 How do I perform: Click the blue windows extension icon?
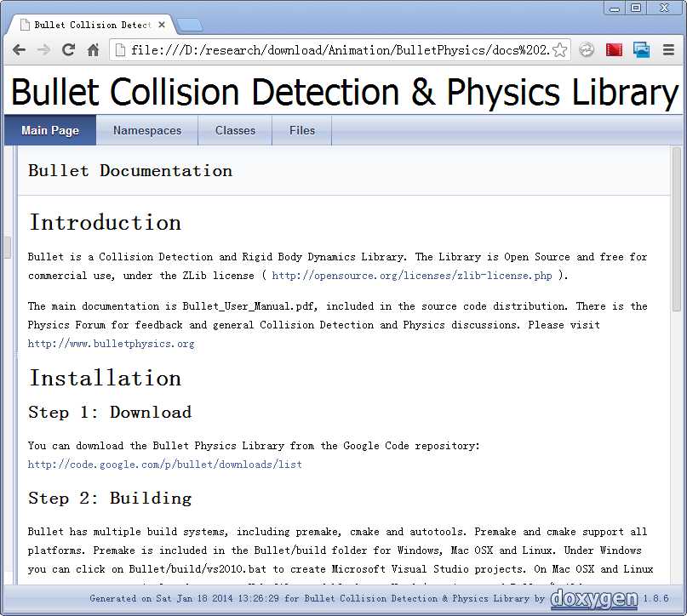coord(641,50)
